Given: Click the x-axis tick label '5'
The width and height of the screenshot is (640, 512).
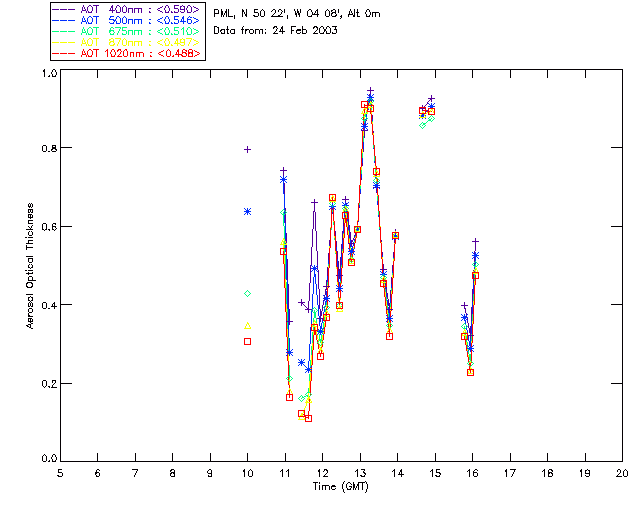Looking at the screenshot, I should (x=60, y=473).
